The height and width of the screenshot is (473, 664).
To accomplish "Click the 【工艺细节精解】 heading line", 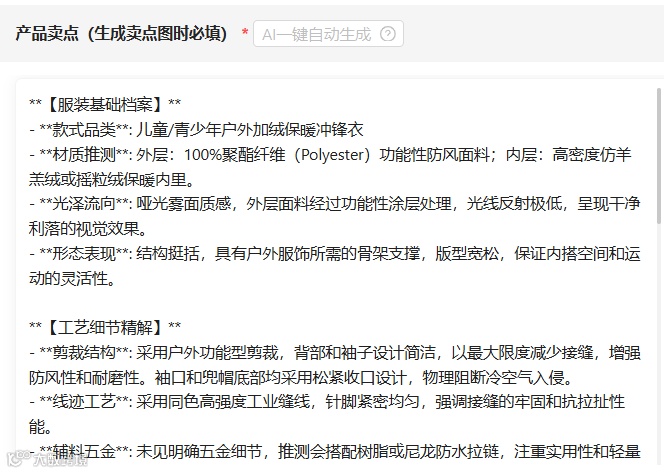I will tap(105, 327).
